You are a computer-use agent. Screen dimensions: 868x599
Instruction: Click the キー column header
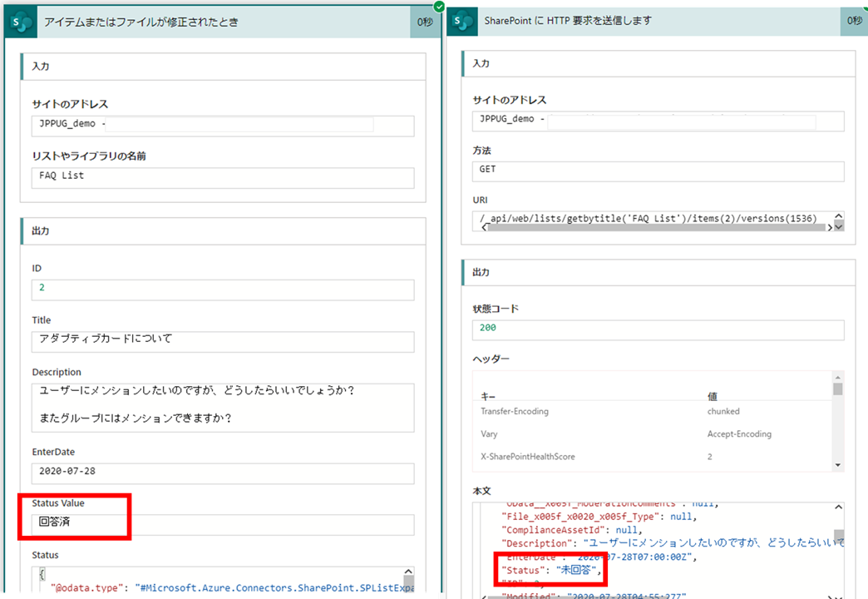[x=488, y=396]
